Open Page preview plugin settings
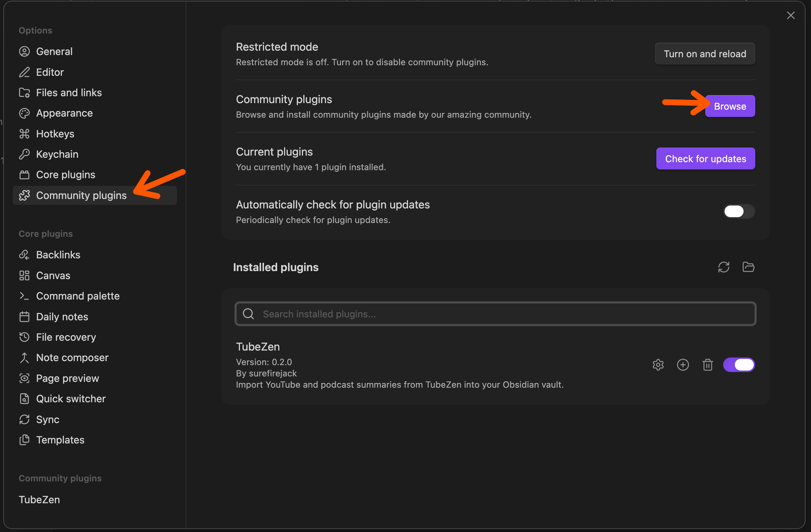Screen dimensions: 811x532 (x=95, y=378)
